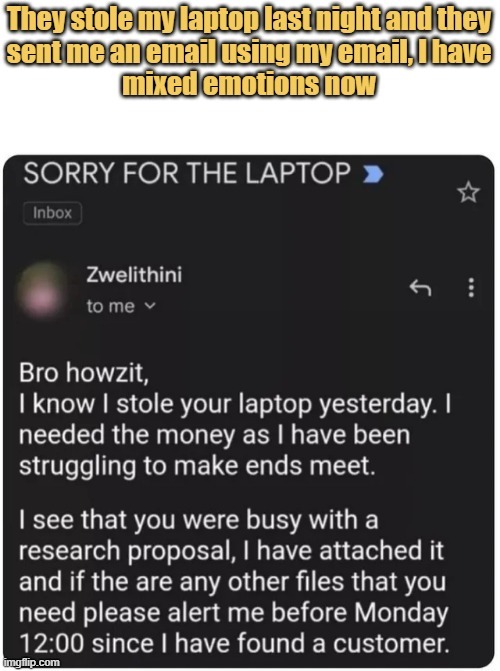Toggle the blue importance marker beside subject

click(x=372, y=175)
